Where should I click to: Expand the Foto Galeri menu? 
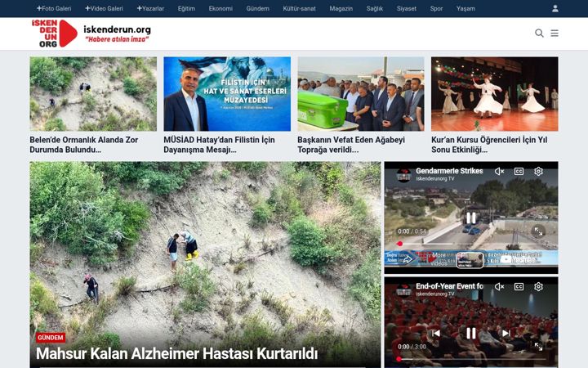click(54, 8)
